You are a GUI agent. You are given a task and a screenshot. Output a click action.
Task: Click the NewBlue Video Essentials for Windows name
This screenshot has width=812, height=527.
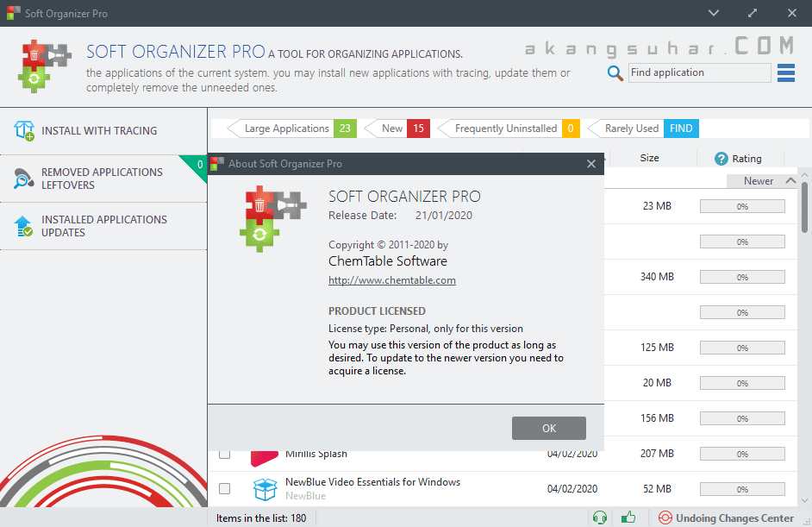[372, 482]
